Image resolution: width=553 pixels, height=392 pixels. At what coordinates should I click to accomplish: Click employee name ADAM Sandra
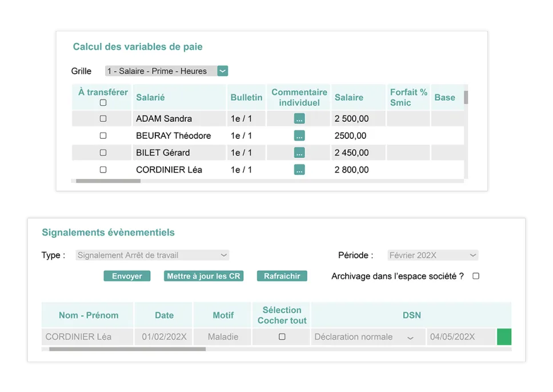164,118
